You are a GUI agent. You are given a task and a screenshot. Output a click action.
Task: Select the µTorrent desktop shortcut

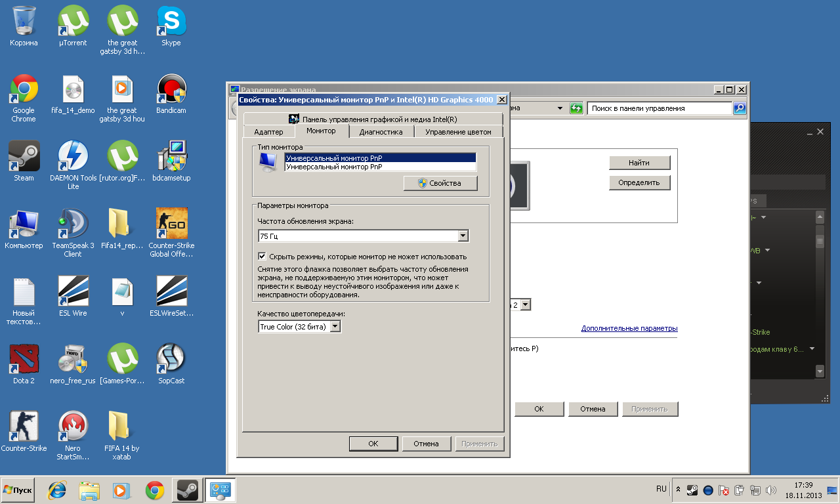pos(73,27)
